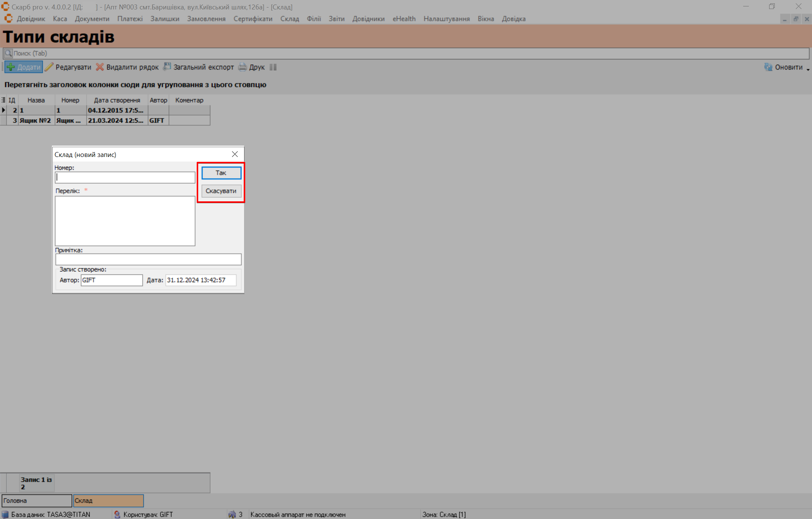Open the eHealth menu
The height and width of the screenshot is (519, 812).
[x=404, y=19]
